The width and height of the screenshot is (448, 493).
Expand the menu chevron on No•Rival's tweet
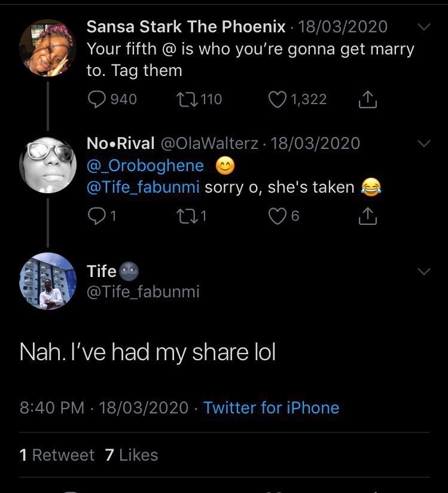pyautogui.click(x=423, y=144)
